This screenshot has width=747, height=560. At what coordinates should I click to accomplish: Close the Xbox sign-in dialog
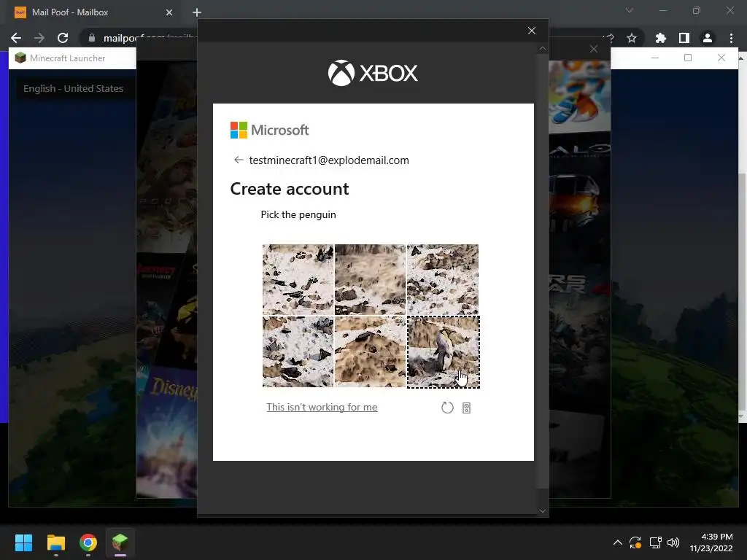pyautogui.click(x=532, y=31)
